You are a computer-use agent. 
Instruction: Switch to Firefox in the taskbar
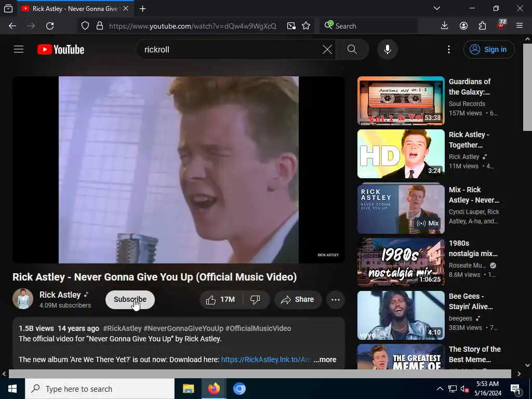pos(214,389)
